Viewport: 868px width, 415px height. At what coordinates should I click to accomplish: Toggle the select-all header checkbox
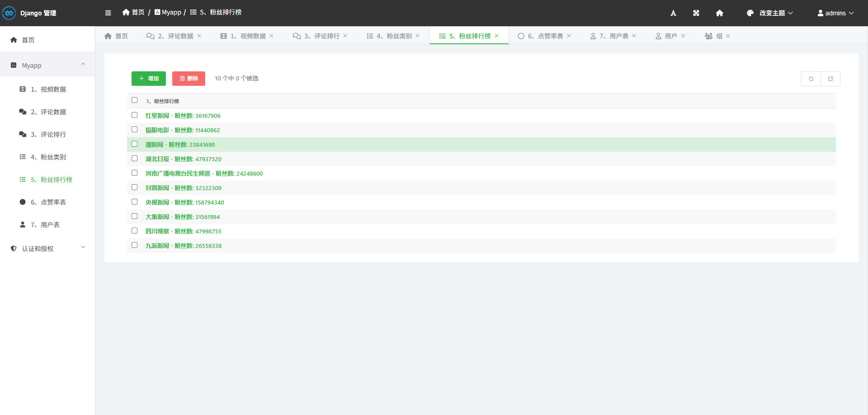[134, 100]
